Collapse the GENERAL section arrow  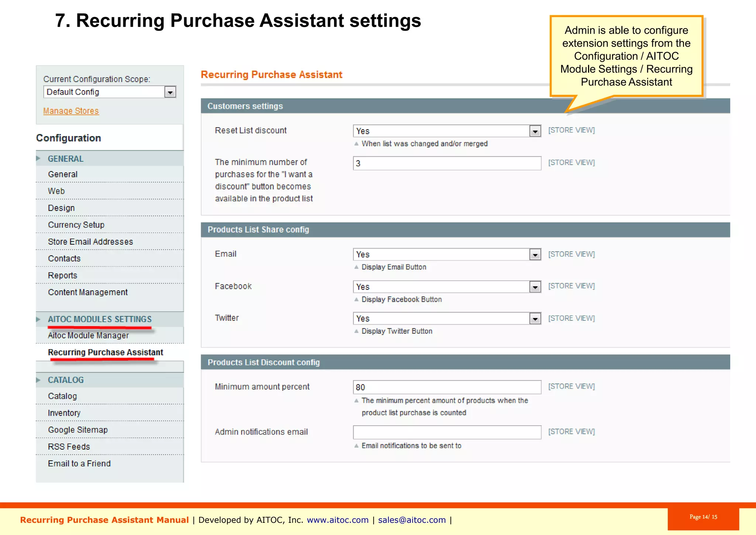[38, 159]
